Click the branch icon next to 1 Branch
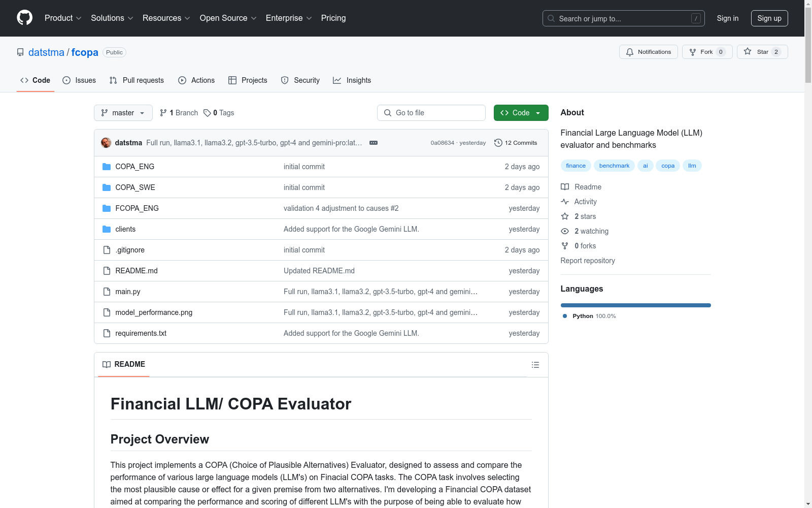 pos(163,113)
